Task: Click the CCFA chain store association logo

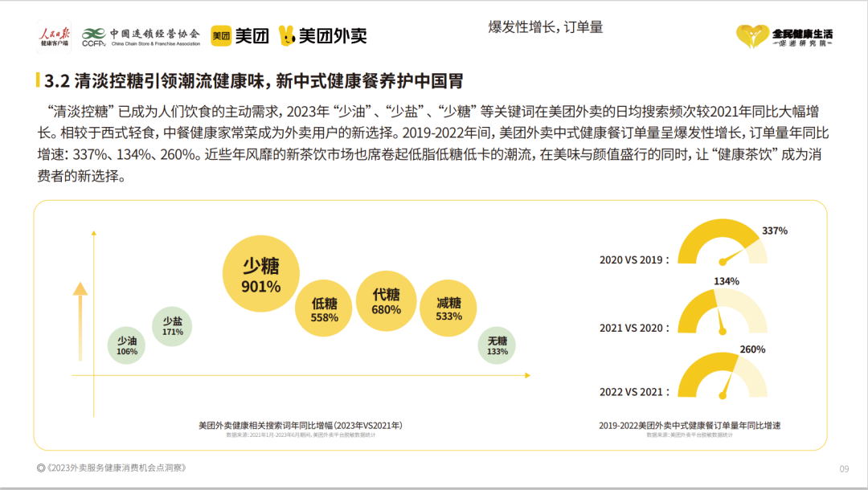Action: 94,36
